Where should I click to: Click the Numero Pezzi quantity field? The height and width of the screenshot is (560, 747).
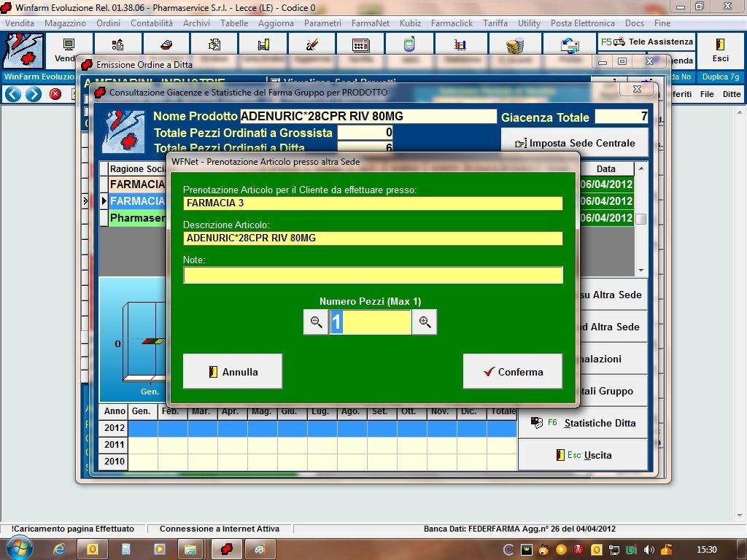click(370, 322)
